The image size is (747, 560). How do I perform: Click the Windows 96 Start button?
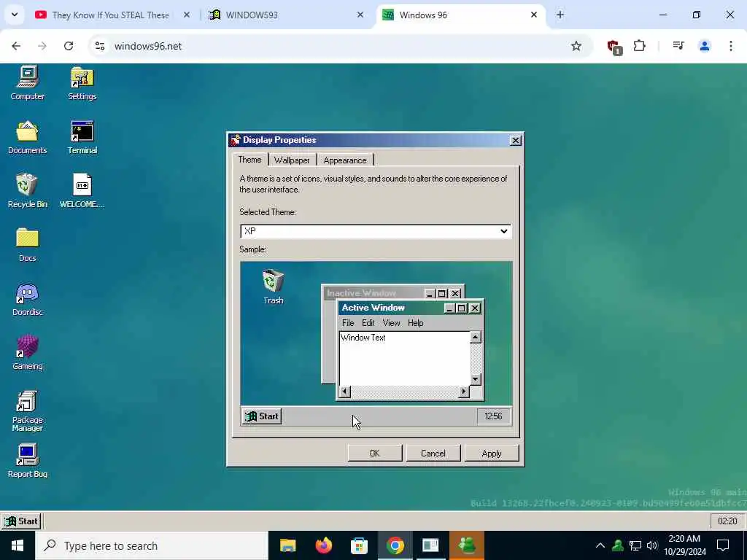click(21, 521)
